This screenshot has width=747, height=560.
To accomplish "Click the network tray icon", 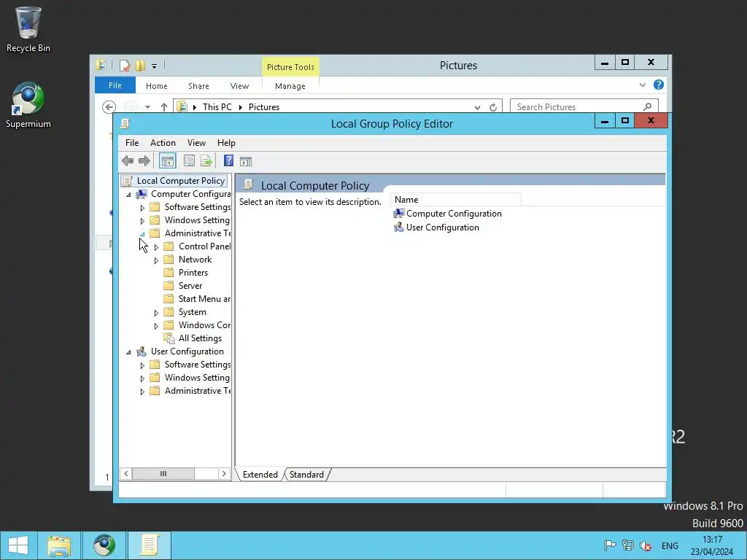I will (628, 545).
